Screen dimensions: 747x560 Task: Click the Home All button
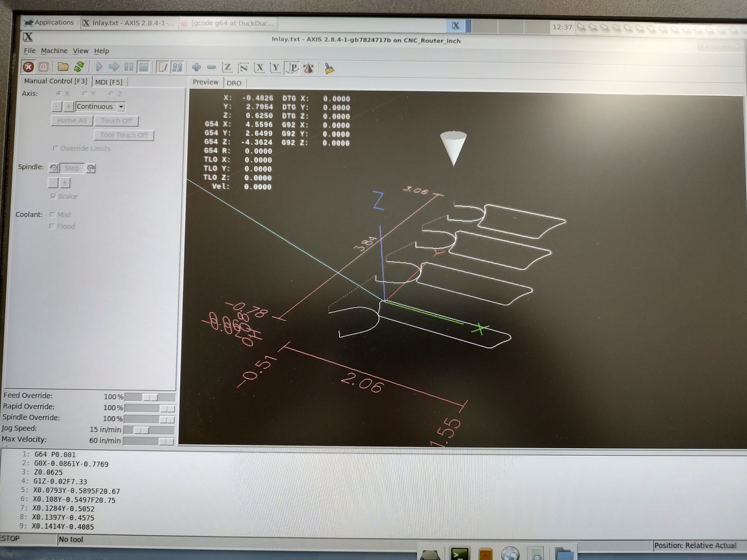pyautogui.click(x=72, y=120)
